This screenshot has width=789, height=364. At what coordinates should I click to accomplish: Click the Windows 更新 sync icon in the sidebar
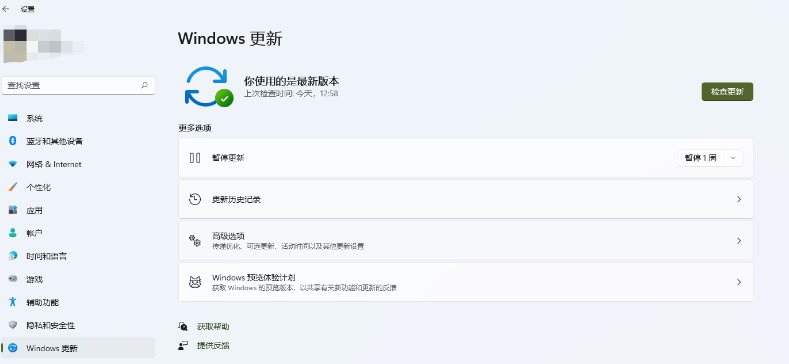(13, 348)
